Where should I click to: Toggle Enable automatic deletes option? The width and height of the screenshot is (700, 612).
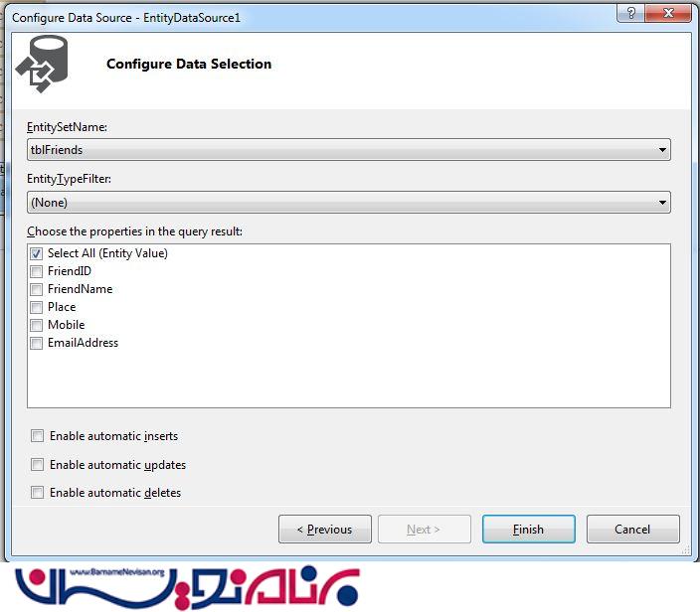pyautogui.click(x=38, y=493)
